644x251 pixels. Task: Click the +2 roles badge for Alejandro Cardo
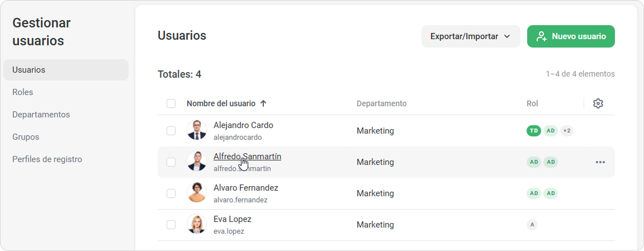tap(566, 131)
